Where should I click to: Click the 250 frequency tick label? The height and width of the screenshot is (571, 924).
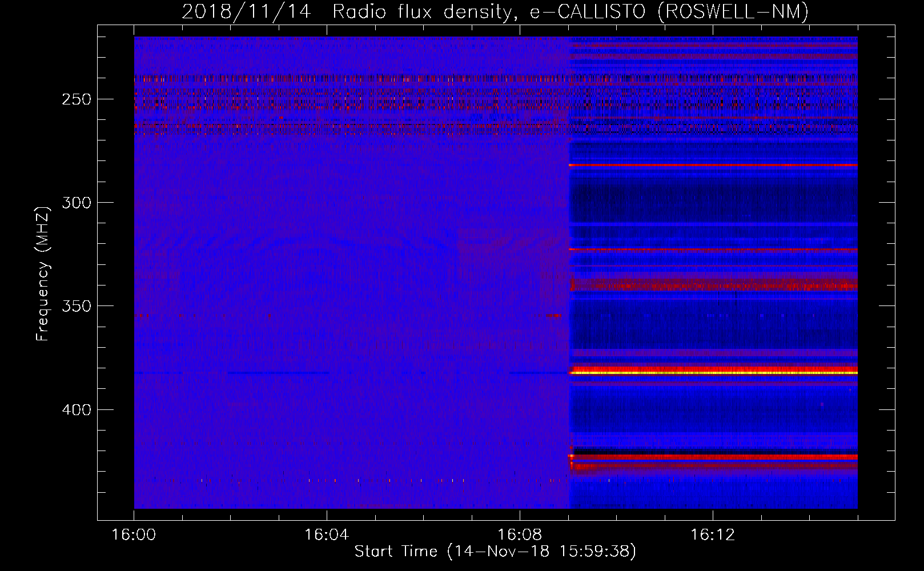[77, 99]
